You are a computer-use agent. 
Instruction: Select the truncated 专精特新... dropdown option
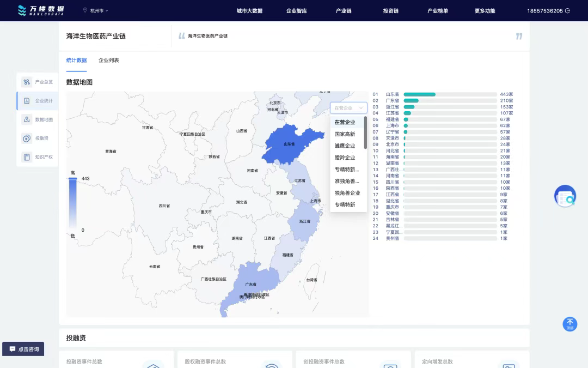pyautogui.click(x=347, y=170)
